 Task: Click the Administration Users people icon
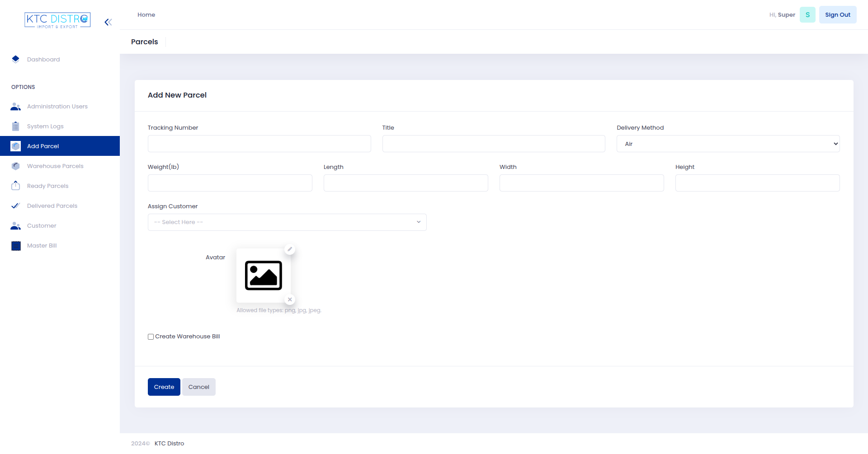[x=16, y=107]
